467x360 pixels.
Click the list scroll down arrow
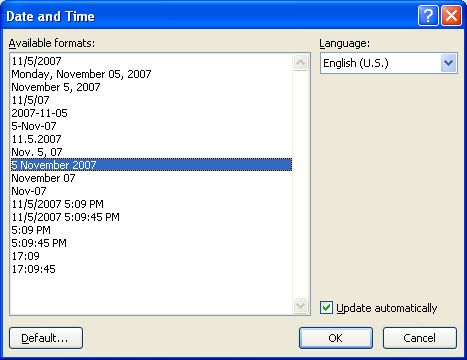point(300,305)
